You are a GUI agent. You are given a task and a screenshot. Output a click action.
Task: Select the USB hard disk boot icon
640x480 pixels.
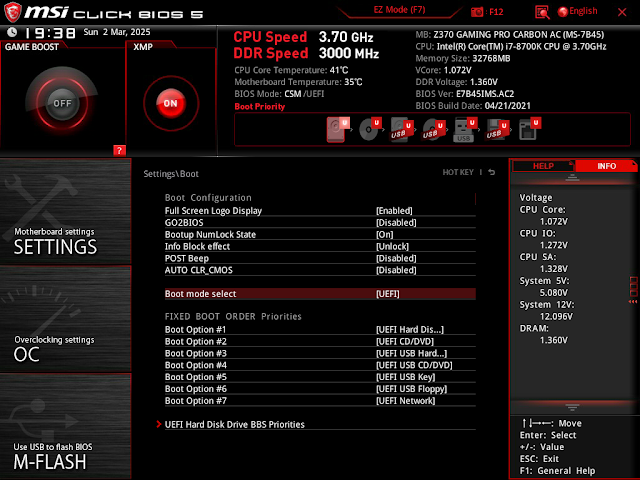(x=402, y=130)
